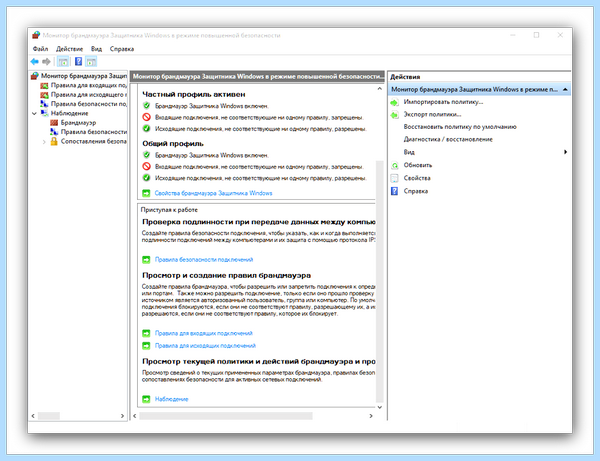Viewport: 600px width, 461px height.
Task: Click center pane horizontal scrollbar thumb
Action: pyautogui.click(x=226, y=416)
